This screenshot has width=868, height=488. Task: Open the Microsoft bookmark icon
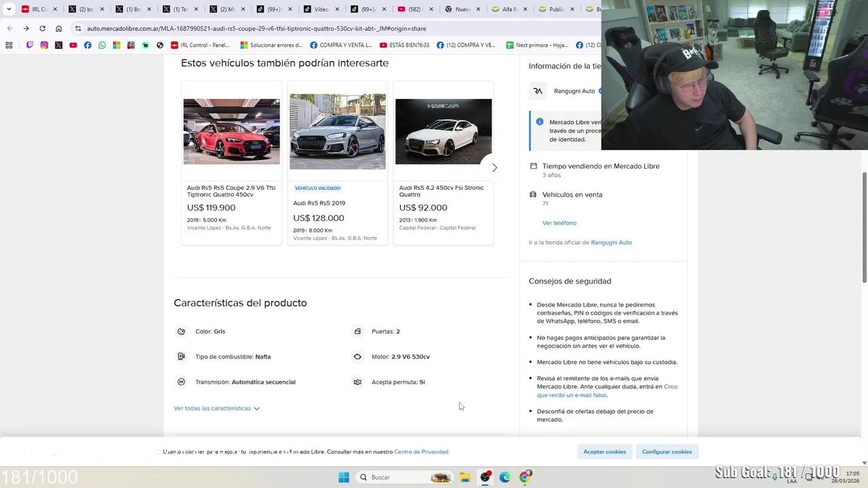point(117,45)
